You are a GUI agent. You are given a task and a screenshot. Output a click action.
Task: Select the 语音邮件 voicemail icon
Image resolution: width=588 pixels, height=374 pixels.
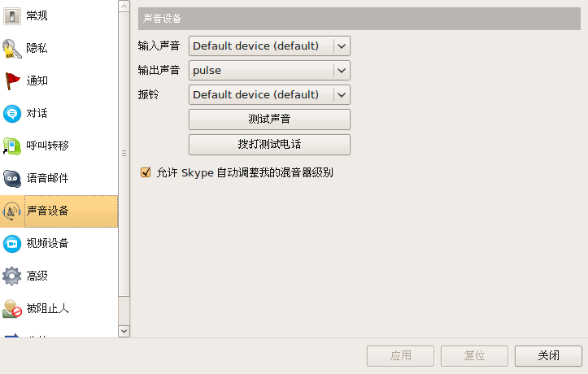pos(12,178)
